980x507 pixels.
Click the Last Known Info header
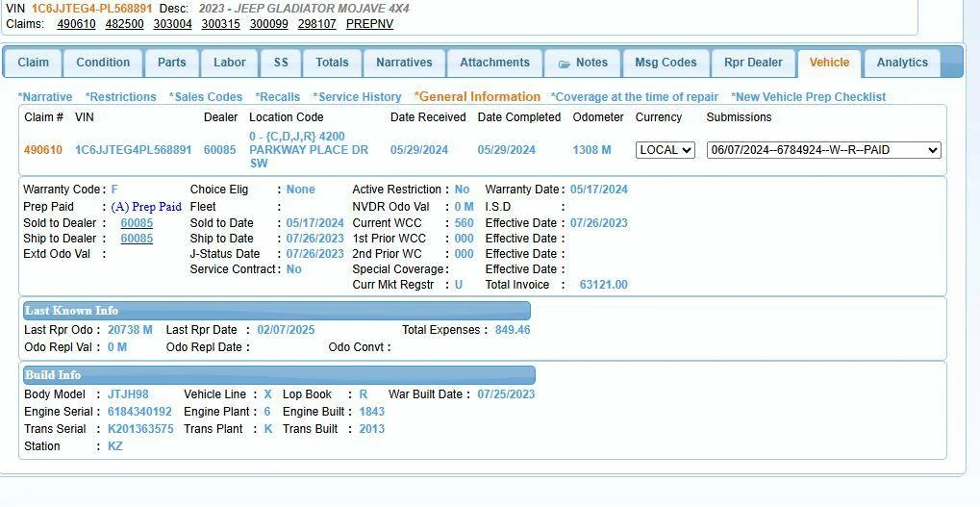point(275,311)
